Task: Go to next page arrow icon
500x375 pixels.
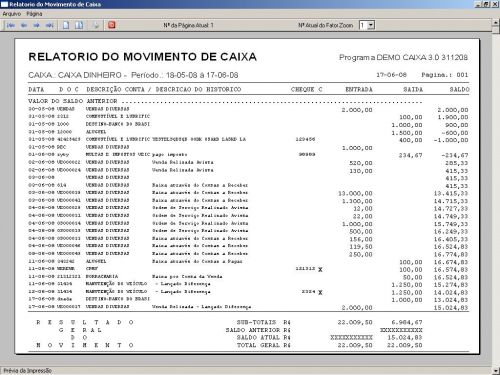Action: 37,25
